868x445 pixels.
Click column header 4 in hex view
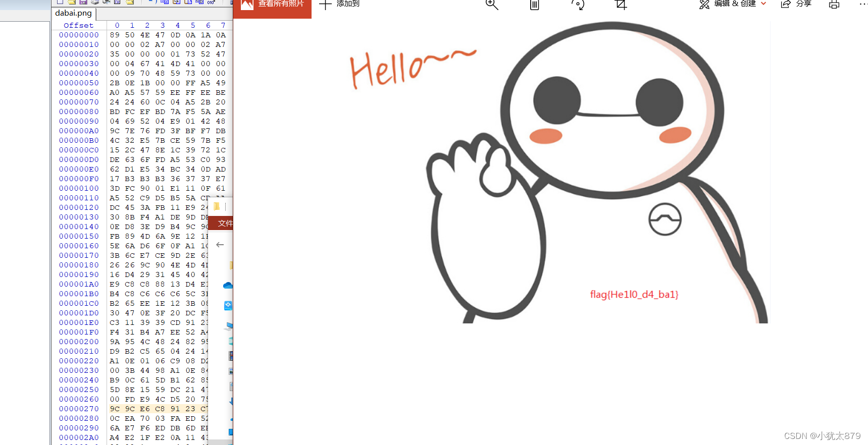pos(178,25)
